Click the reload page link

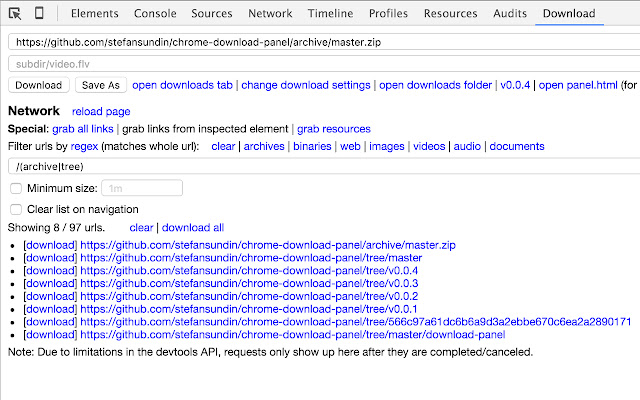click(101, 111)
